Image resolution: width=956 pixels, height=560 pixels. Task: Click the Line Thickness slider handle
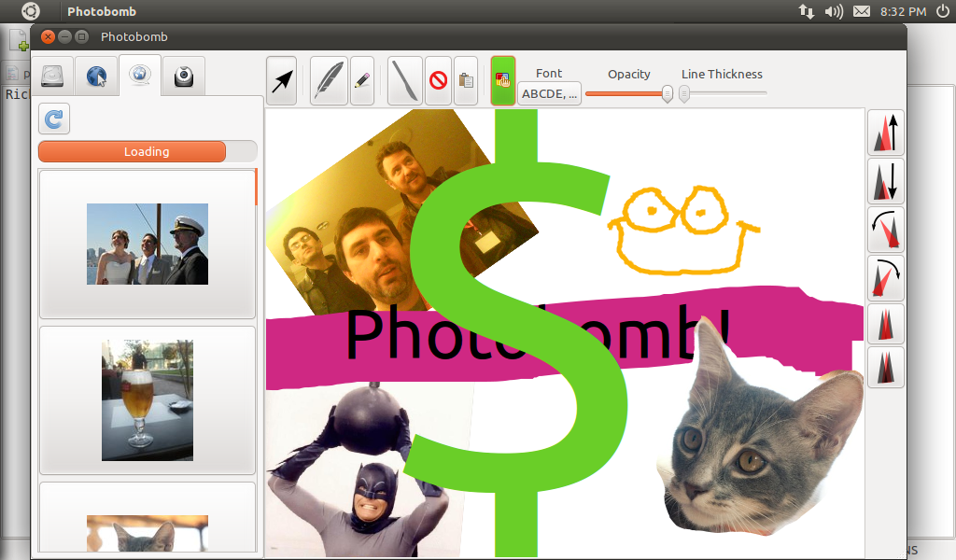point(684,94)
